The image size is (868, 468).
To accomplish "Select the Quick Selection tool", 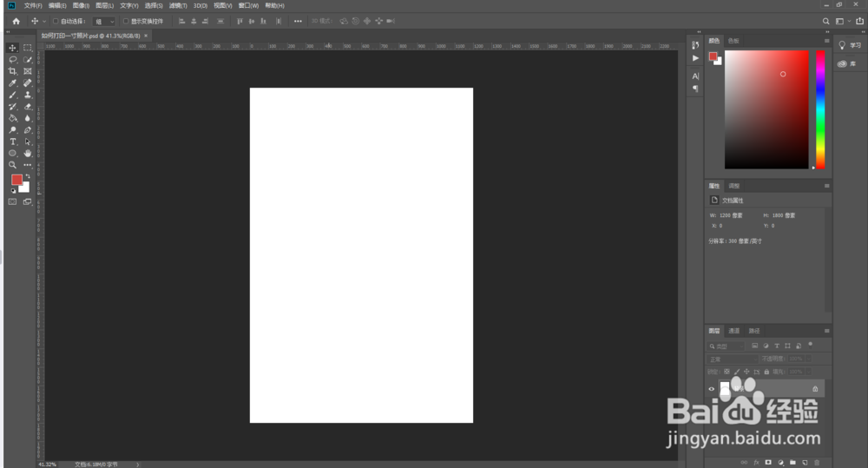I will 27,60.
